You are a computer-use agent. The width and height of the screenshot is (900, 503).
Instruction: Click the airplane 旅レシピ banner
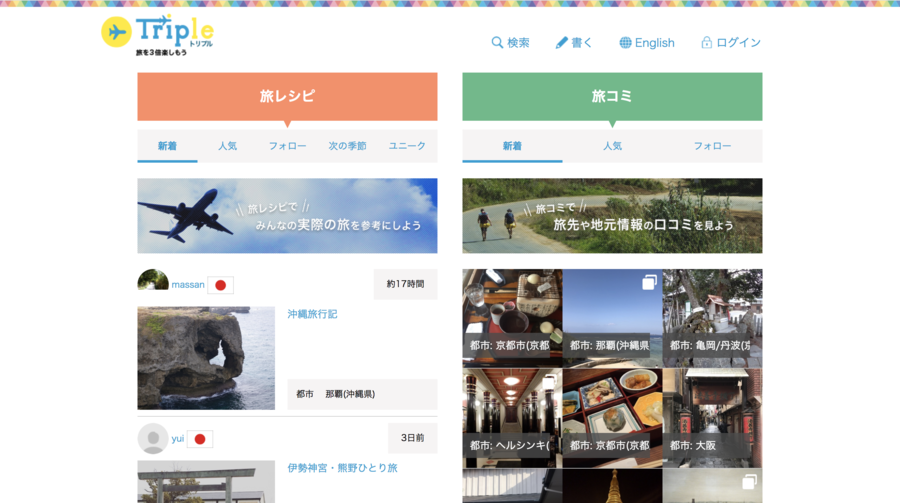click(287, 216)
